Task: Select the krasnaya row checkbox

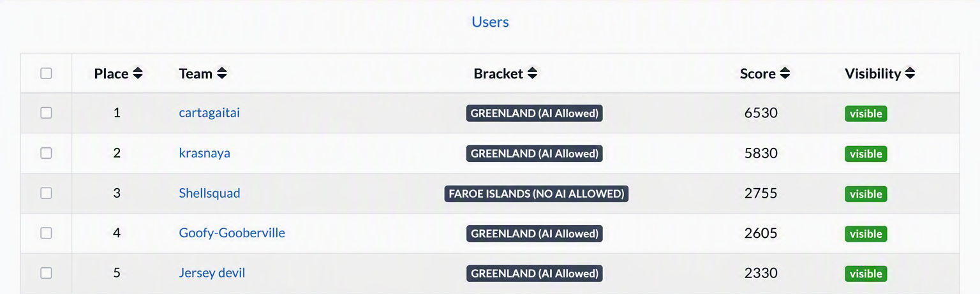Action: click(46, 153)
